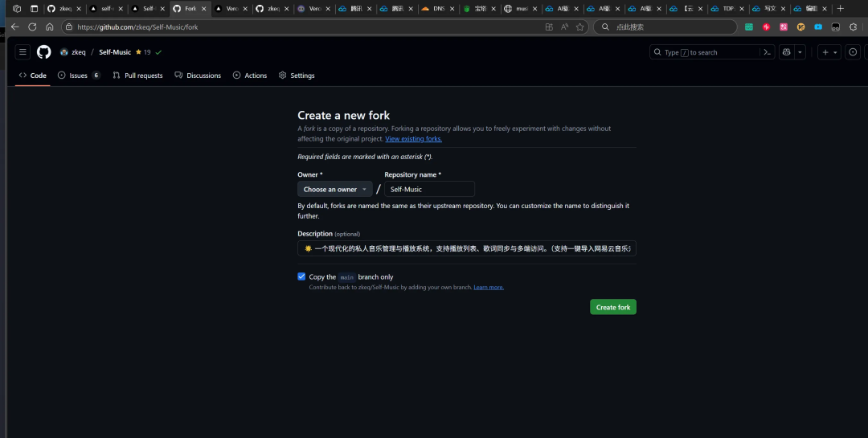
Task: Open the Self-Music repository breadcrumb link
Action: (x=115, y=52)
